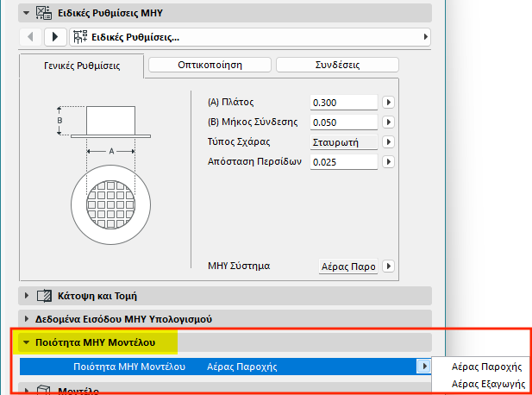Image resolution: width=532 pixels, height=395 pixels.
Task: Collapse the Ποιότητα ΜΗΥ Μοντέλου panel
Action: coord(26,342)
